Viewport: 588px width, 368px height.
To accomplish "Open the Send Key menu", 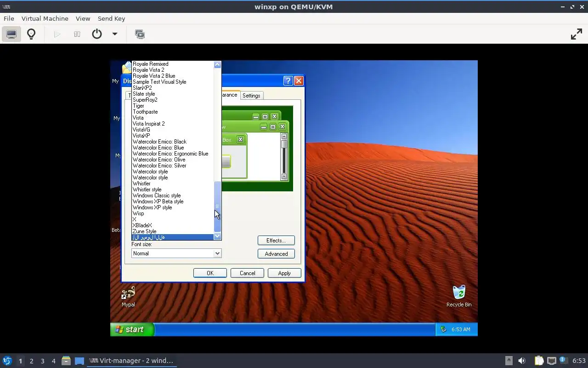I will point(111,18).
